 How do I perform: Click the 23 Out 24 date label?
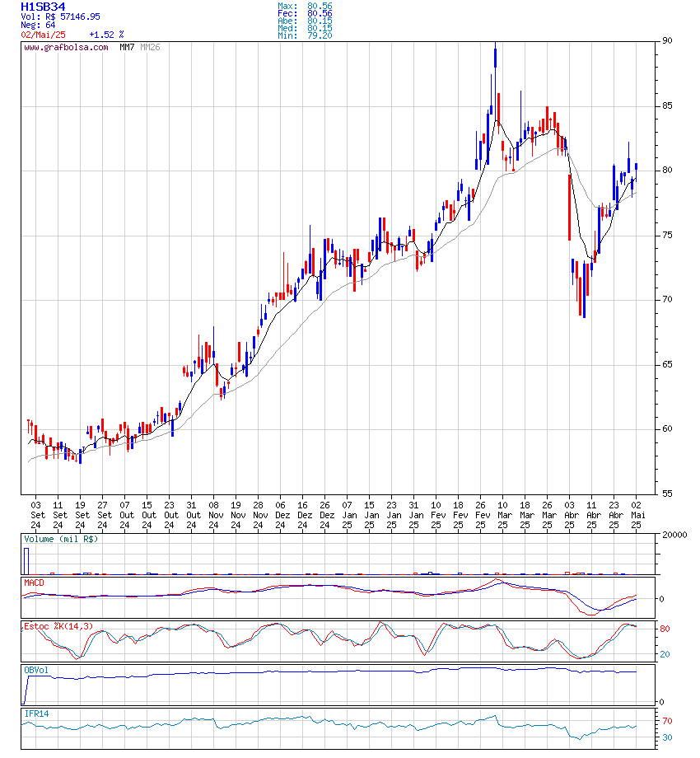coord(170,515)
